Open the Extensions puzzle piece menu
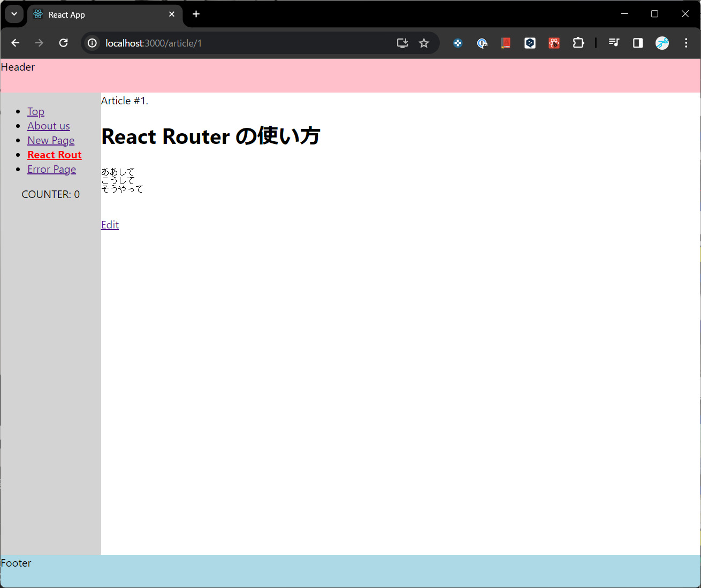This screenshot has width=701, height=588. pyautogui.click(x=578, y=43)
